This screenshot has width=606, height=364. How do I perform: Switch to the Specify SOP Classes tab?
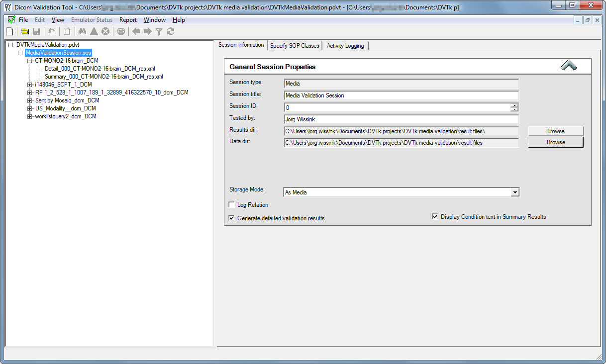(295, 46)
